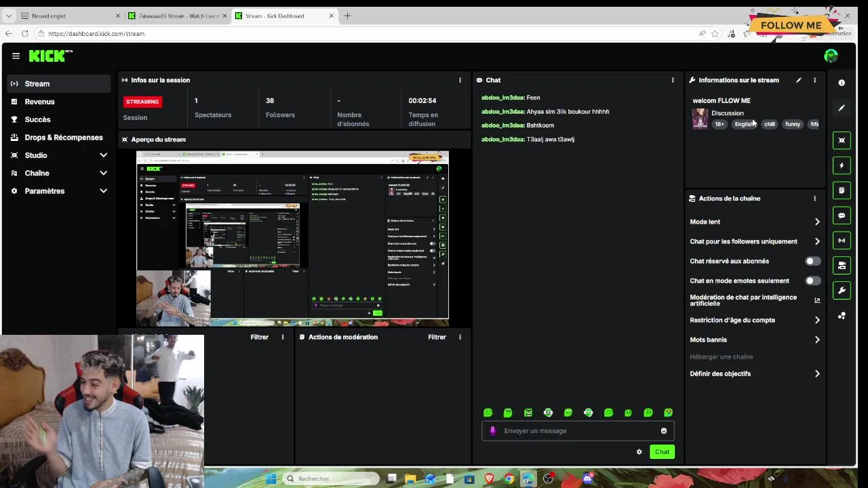Click the info icon in right sidebar

pos(842,83)
